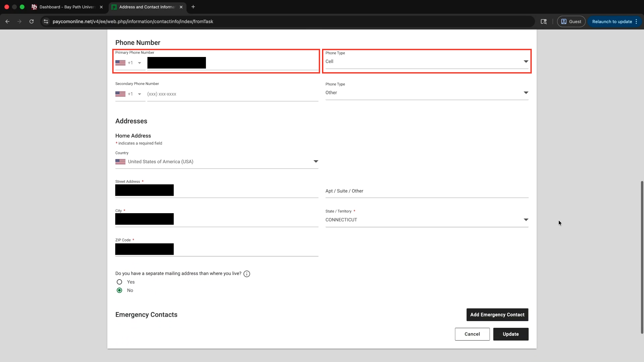Click the mailing address info icon
Viewport: 644px width, 362px height.
tap(247, 274)
